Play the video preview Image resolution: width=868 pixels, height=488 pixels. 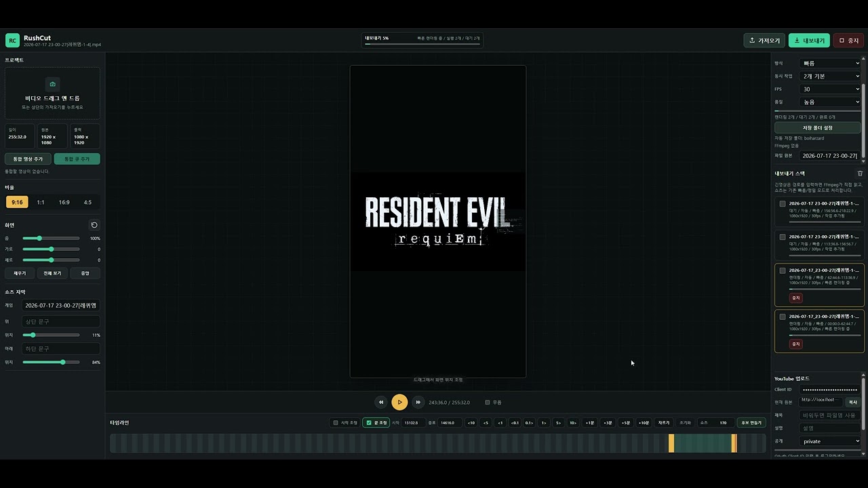point(399,402)
